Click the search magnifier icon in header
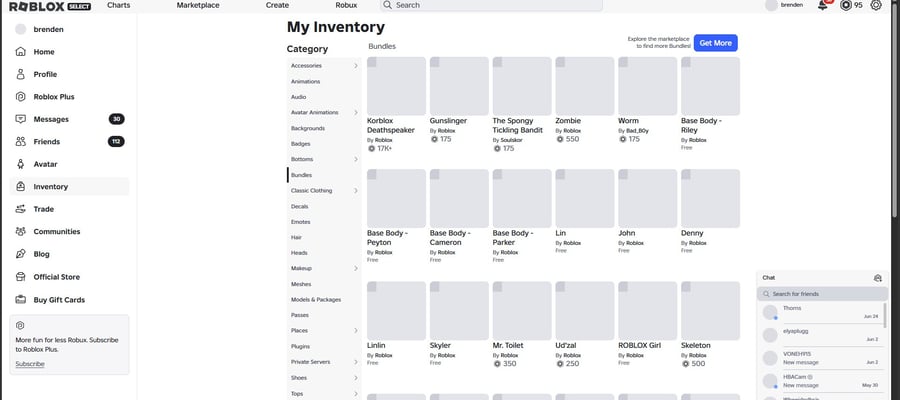The height and width of the screenshot is (400, 900). (x=387, y=5)
